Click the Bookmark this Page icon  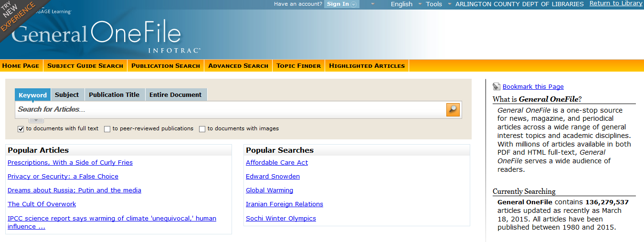tap(496, 86)
